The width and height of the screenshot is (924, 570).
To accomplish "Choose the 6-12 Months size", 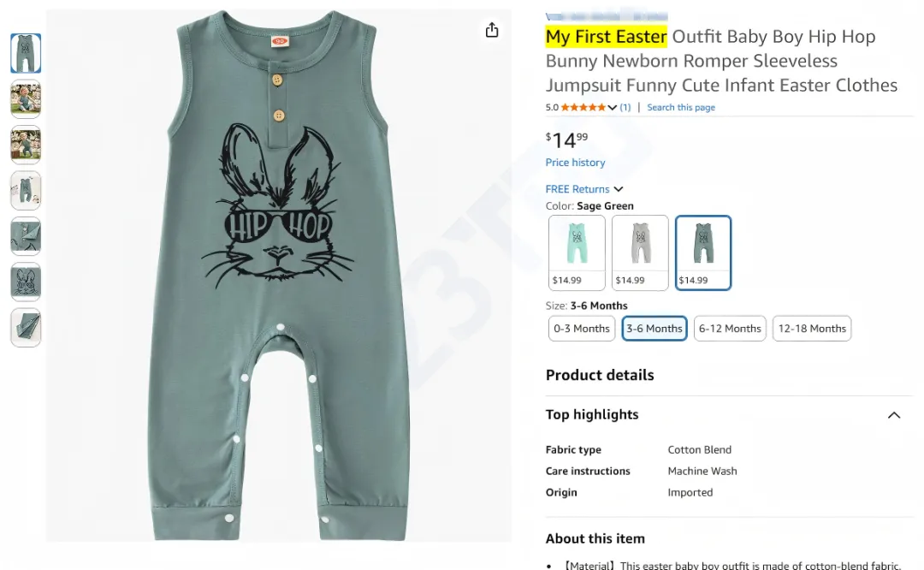I will click(x=730, y=329).
